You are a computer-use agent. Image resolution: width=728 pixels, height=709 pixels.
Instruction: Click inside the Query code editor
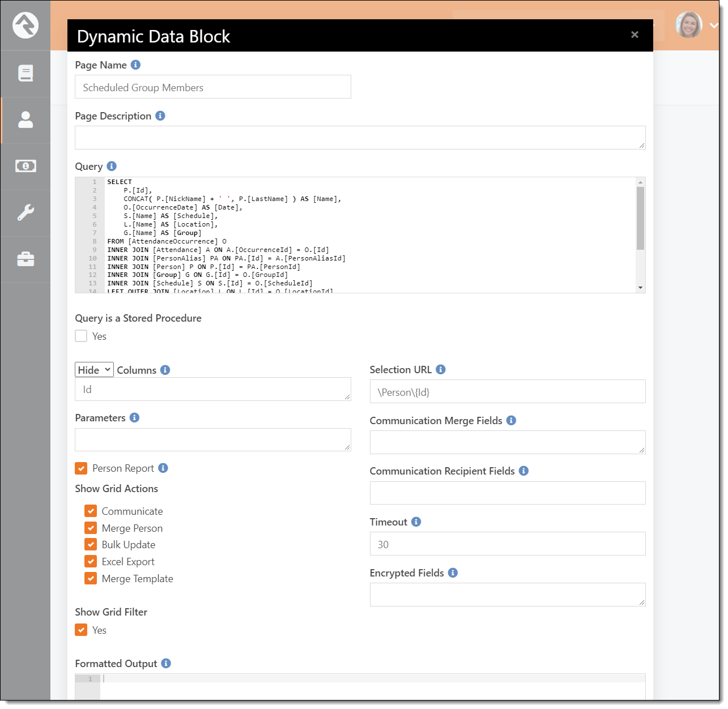pyautogui.click(x=360, y=235)
